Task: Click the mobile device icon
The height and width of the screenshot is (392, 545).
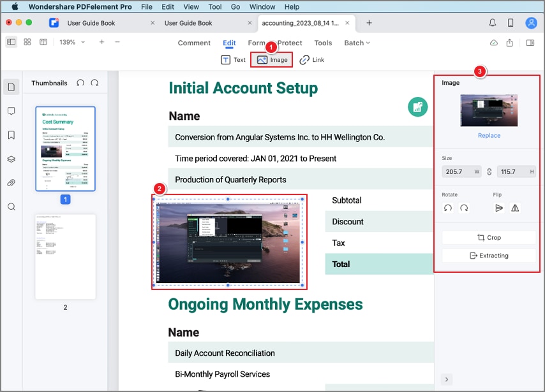Action: click(511, 23)
